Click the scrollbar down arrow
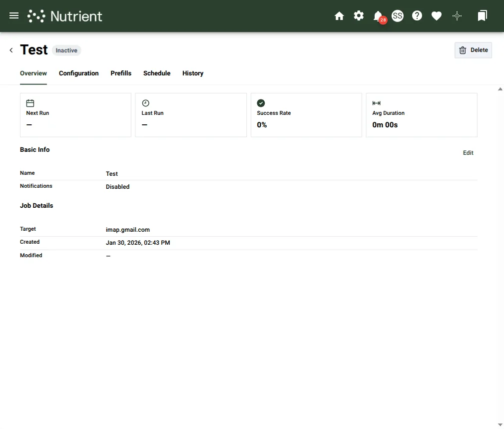The image size is (504, 429). (x=500, y=425)
